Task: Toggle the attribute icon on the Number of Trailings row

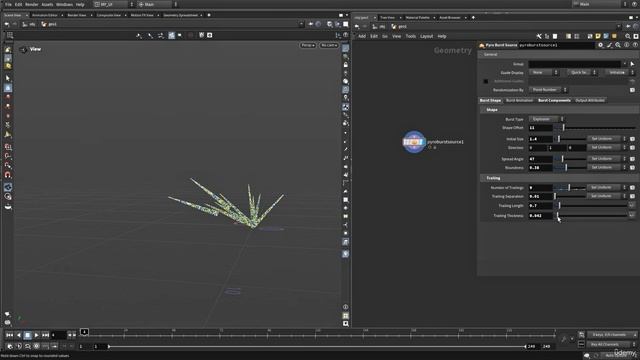Action: click(x=632, y=187)
